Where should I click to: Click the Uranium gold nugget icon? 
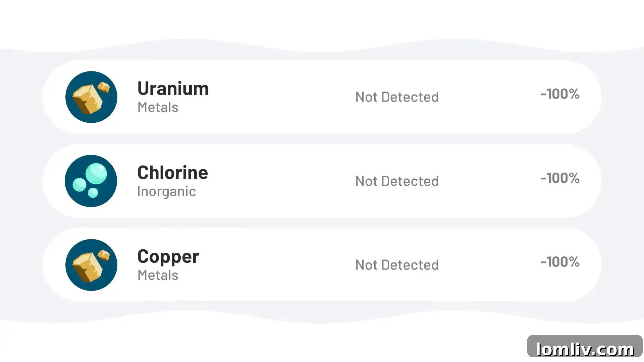(91, 97)
